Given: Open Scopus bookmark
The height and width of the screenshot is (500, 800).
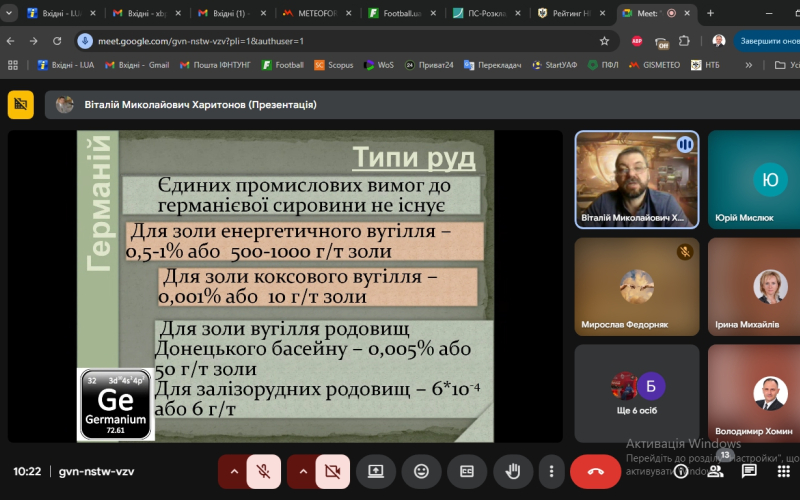Looking at the screenshot, I should click(334, 65).
